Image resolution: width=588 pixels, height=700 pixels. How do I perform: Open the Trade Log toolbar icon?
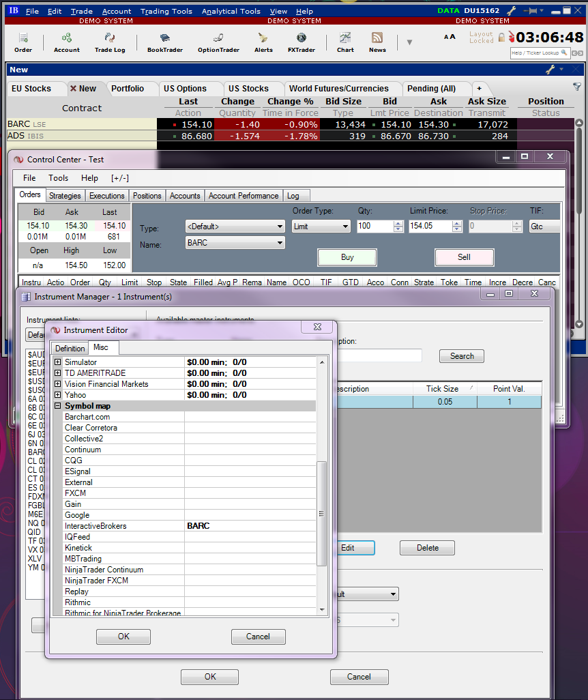point(110,42)
